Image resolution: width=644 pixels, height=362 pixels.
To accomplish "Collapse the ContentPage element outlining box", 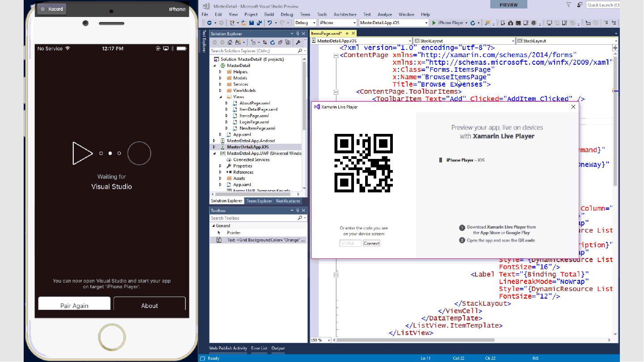I will point(336,56).
